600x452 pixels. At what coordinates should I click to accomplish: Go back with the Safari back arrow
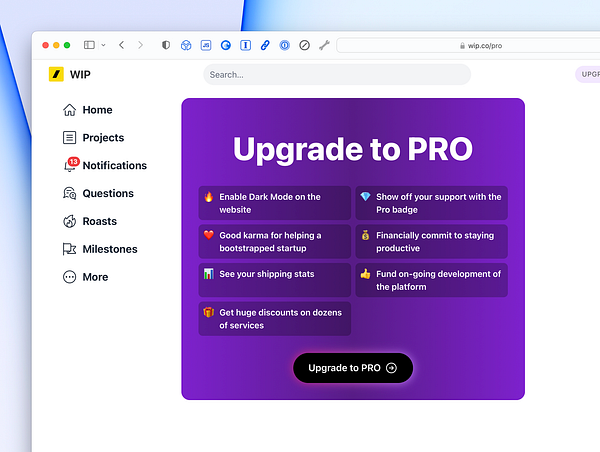122,45
